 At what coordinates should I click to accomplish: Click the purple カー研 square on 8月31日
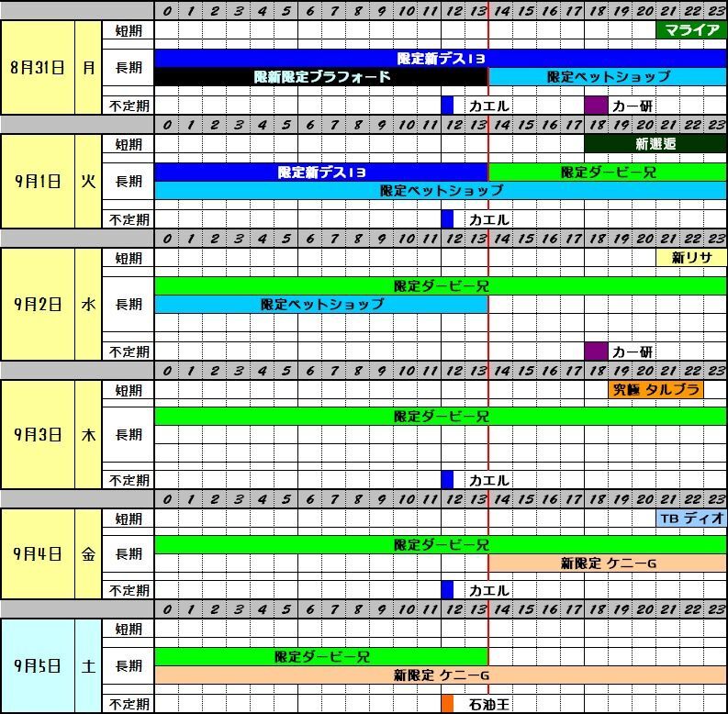coord(596,106)
